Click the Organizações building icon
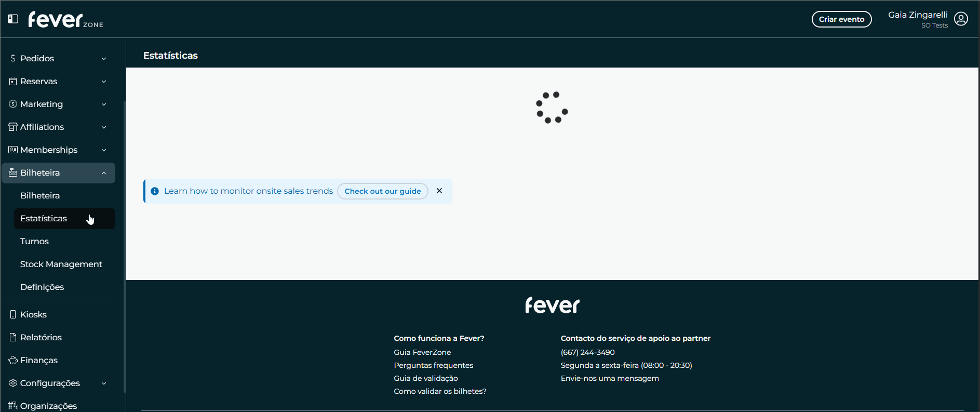980x412 pixels. click(x=13, y=406)
